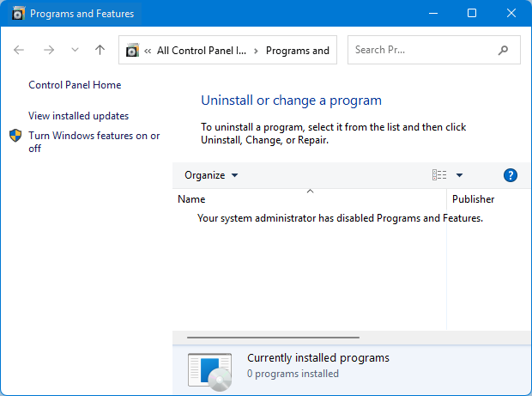The height and width of the screenshot is (396, 532).
Task: Open the recent locations dropdown chevron
Action: tap(75, 51)
